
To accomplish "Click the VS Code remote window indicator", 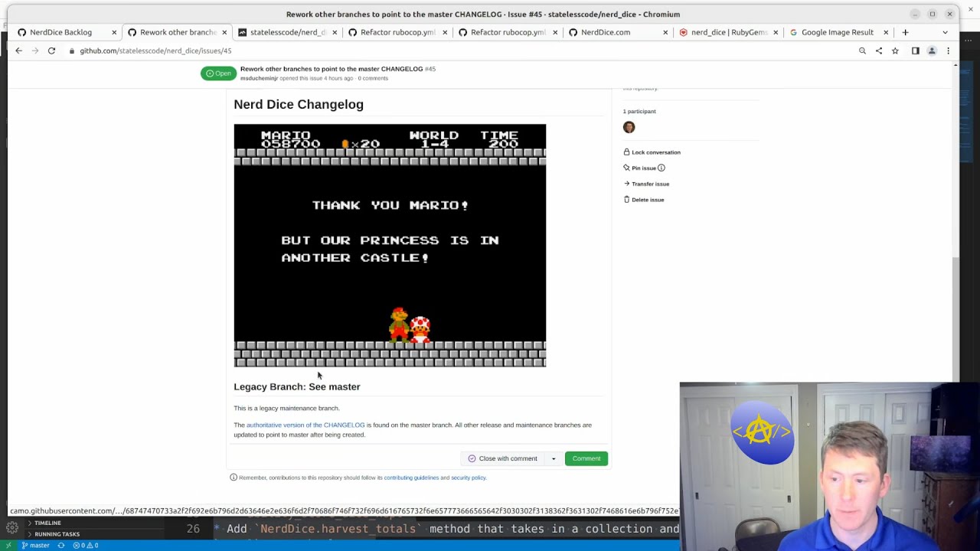I will (8, 546).
